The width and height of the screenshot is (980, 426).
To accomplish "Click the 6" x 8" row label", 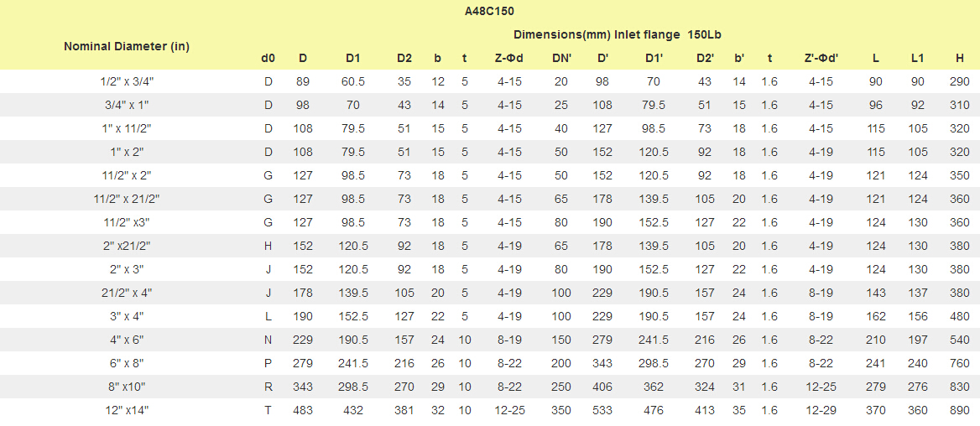I will 127,364.
